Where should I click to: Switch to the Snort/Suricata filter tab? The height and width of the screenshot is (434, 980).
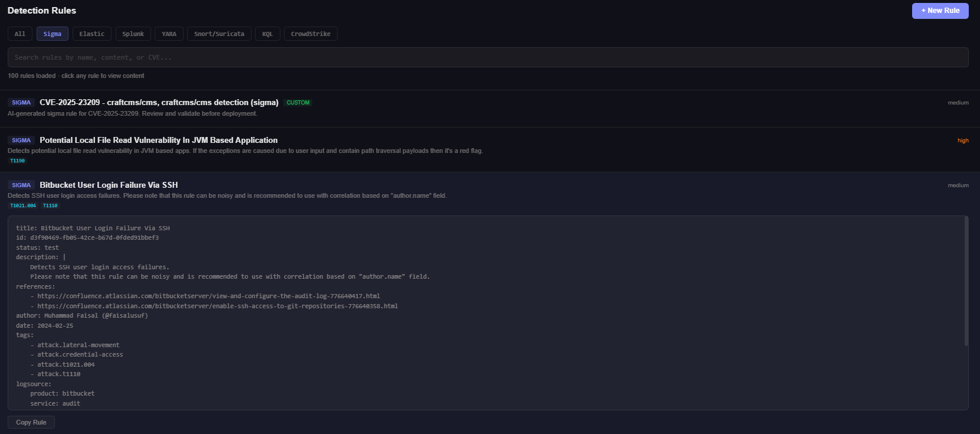tap(220, 34)
